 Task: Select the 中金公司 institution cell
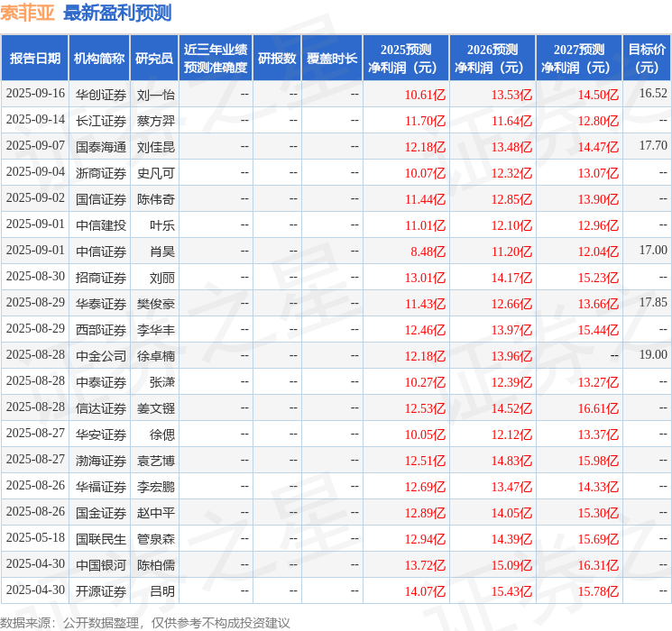tap(101, 356)
